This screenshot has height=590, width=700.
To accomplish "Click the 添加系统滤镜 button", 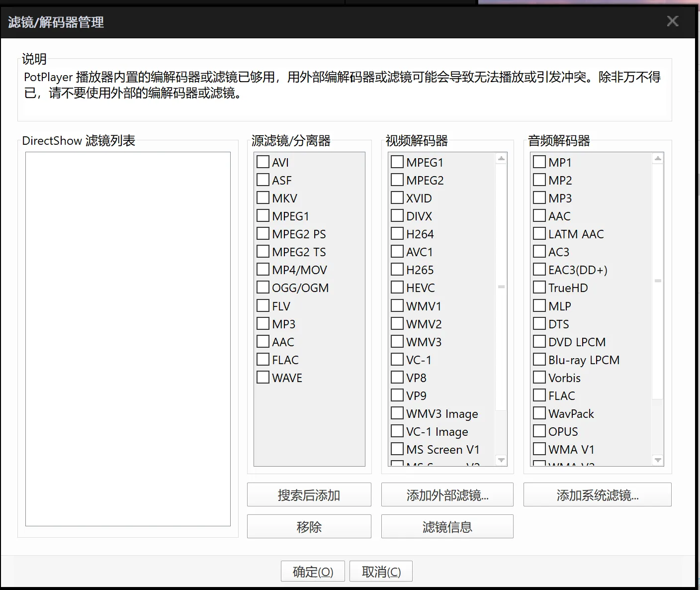I will click(597, 494).
